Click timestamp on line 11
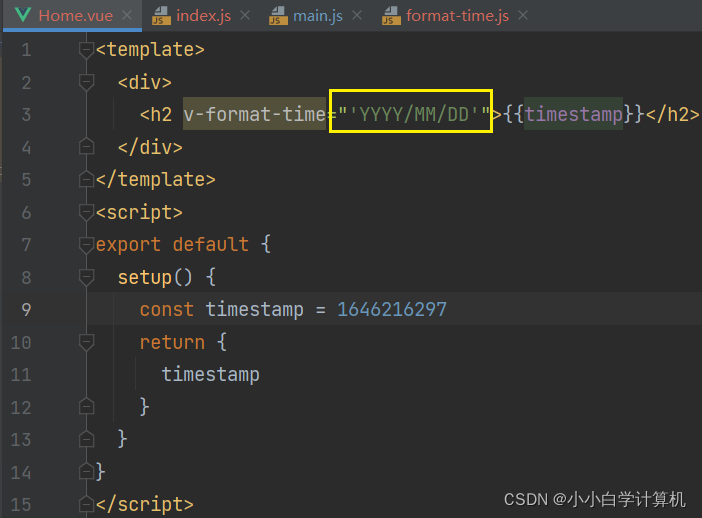 point(210,375)
